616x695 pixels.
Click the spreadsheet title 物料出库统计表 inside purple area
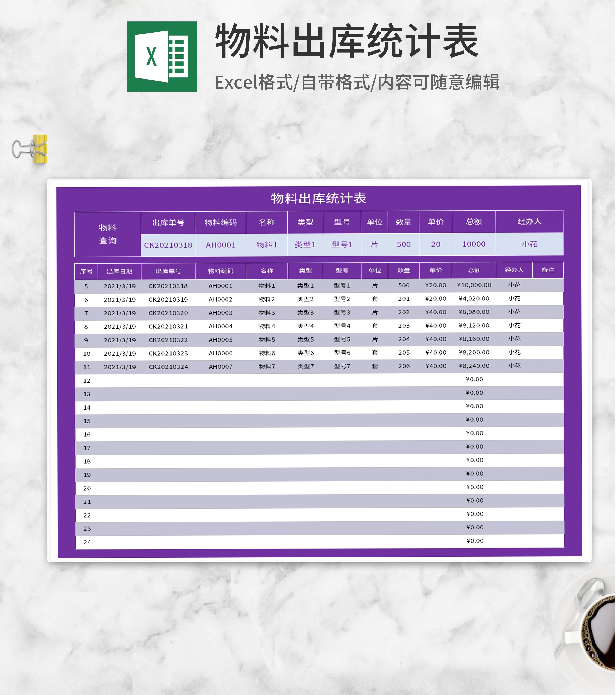click(x=318, y=198)
